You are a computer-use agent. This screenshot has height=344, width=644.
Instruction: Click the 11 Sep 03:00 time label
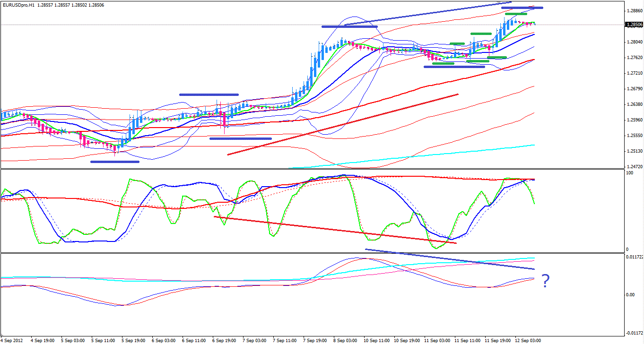[437, 340]
